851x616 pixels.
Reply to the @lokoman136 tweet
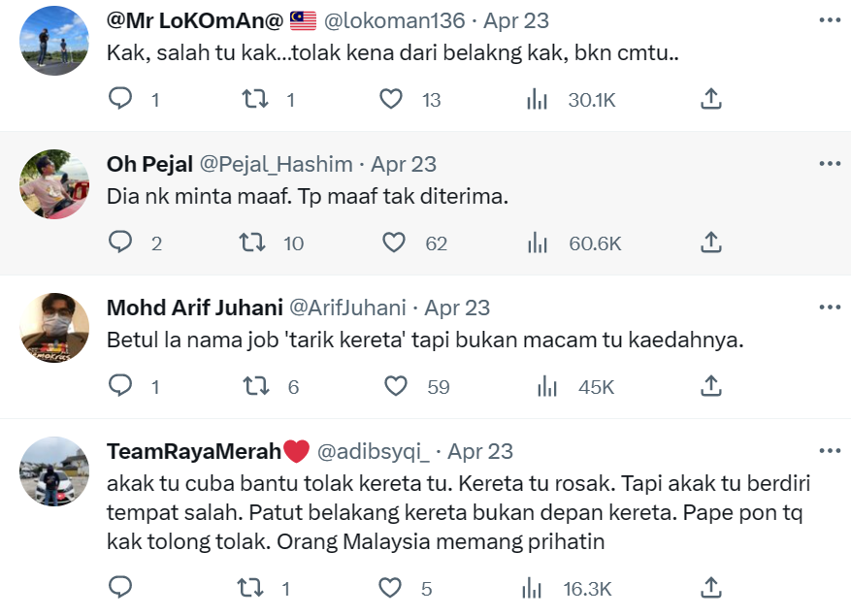click(120, 99)
